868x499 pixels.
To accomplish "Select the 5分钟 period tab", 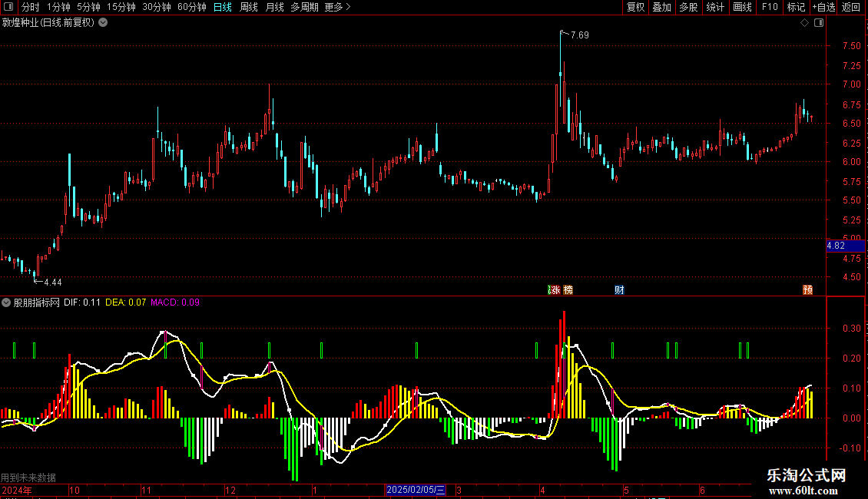I will pyautogui.click(x=88, y=7).
